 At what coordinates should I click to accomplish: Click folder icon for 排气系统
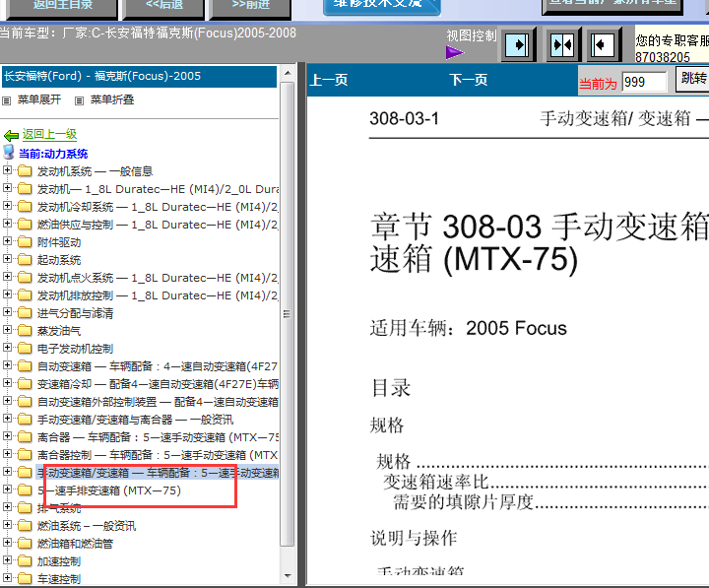pyautogui.click(x=25, y=508)
